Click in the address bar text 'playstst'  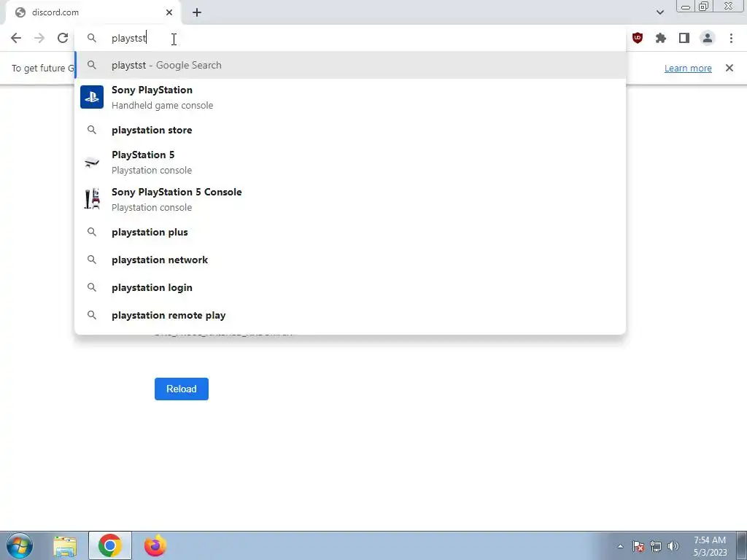(x=128, y=38)
